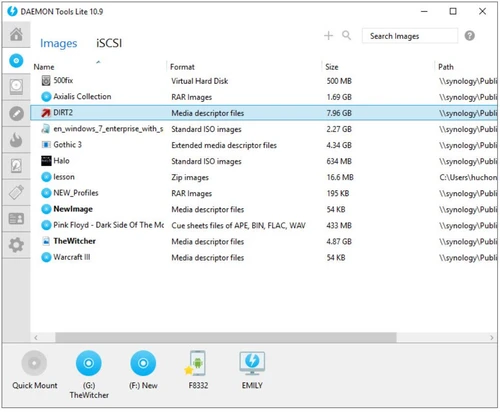Screen dimensions: 500x413
Task: Click the 7.96 GB size cell
Action: point(339,113)
